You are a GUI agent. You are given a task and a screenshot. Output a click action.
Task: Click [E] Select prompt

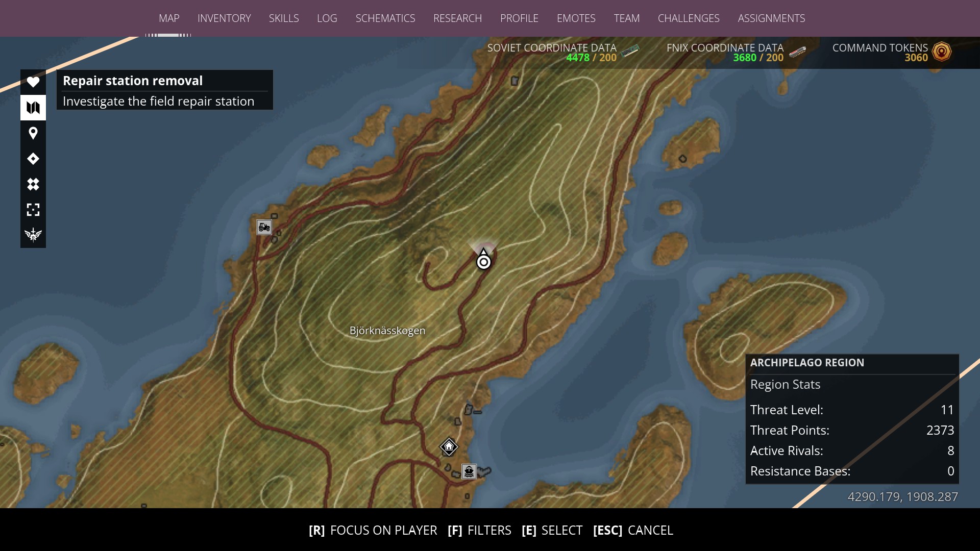(552, 531)
